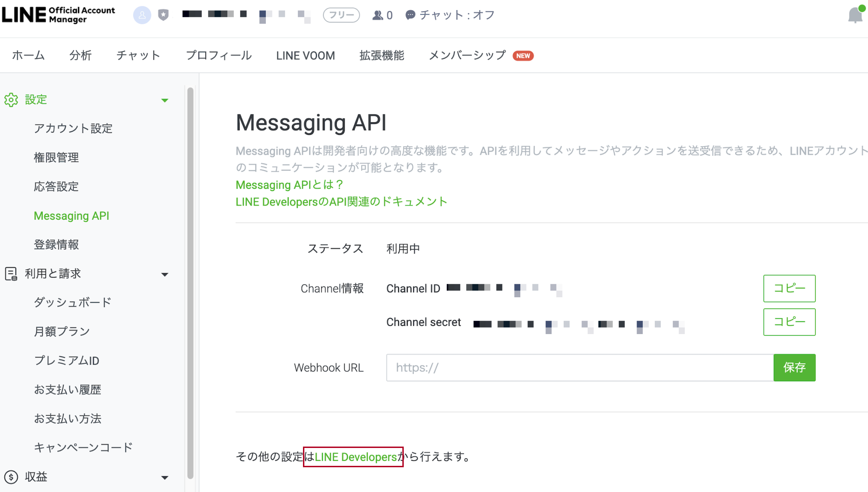Click the friends count icon
The width and height of the screenshot is (868, 492).
pos(378,15)
